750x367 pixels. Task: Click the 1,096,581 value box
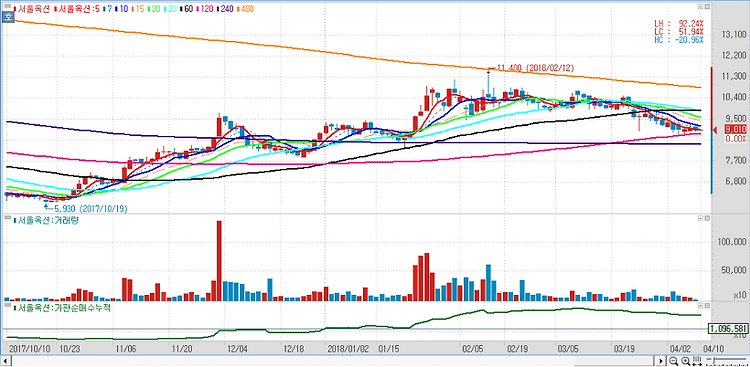click(728, 329)
